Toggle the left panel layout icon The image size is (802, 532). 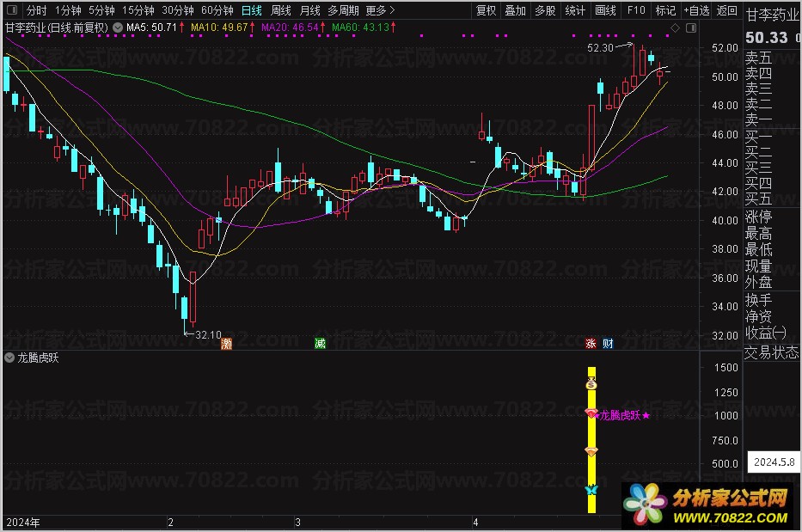point(12,9)
